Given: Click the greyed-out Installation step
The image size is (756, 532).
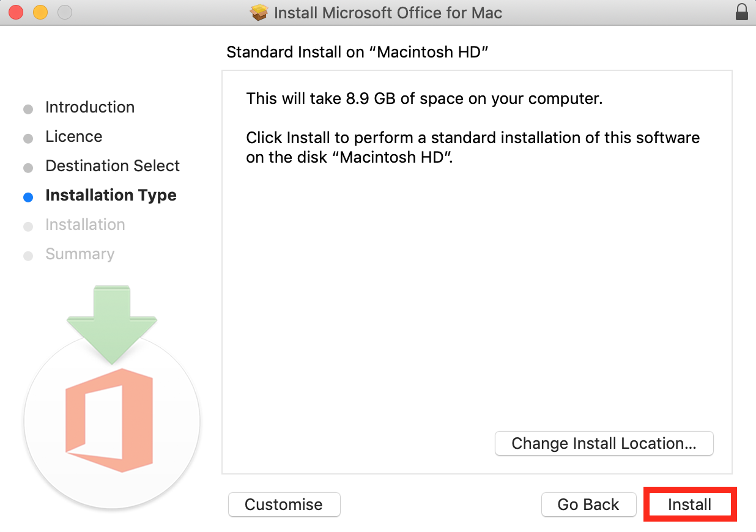Looking at the screenshot, I should point(85,224).
